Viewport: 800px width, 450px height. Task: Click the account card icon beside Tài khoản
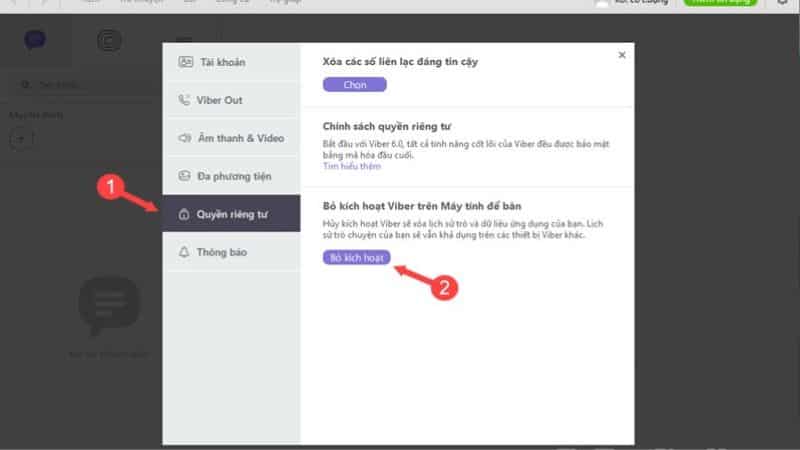click(185, 62)
